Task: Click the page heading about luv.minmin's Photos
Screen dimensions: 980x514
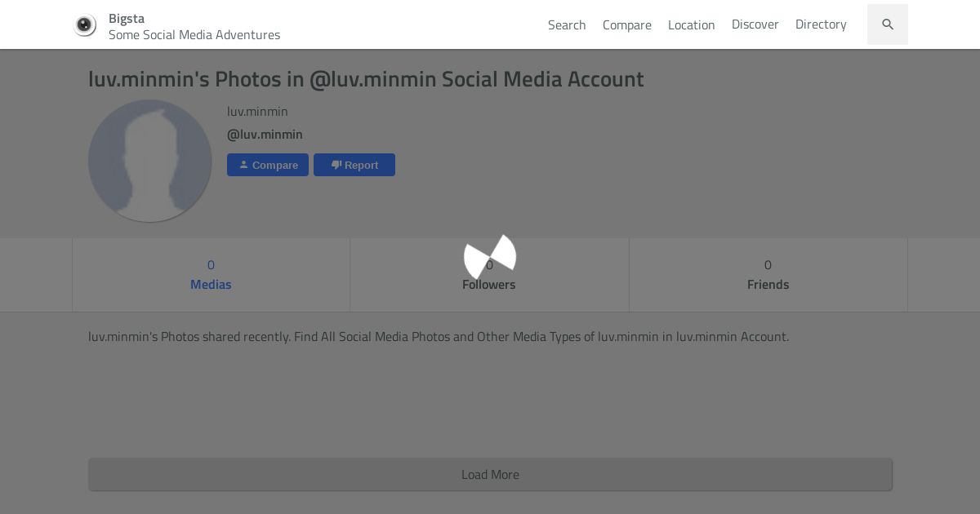Action: pos(366,79)
